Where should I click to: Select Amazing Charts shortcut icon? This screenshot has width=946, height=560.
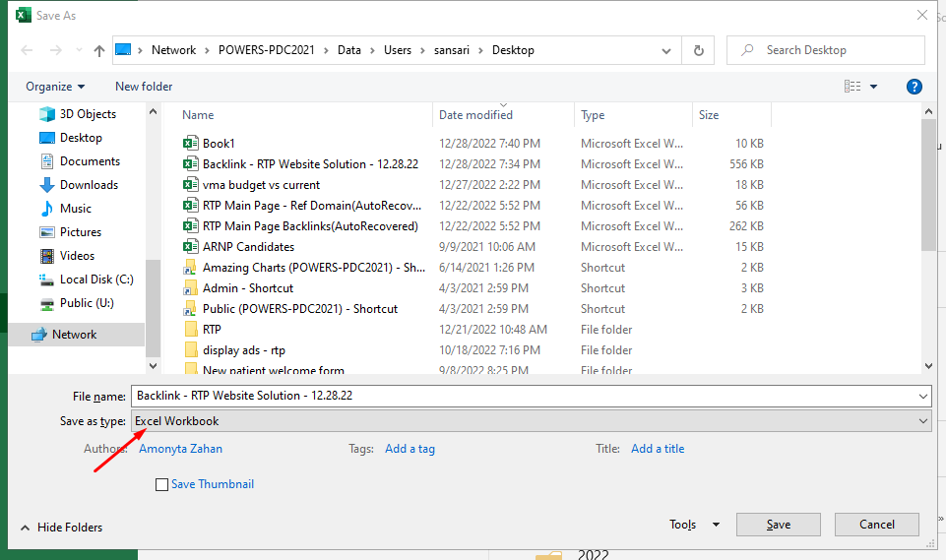190,267
